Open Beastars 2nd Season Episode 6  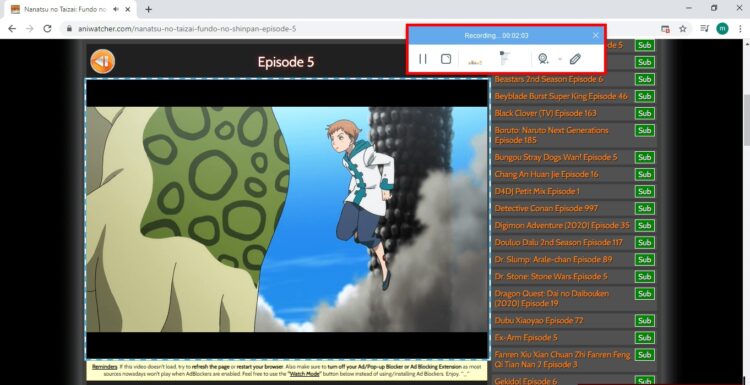click(x=549, y=79)
